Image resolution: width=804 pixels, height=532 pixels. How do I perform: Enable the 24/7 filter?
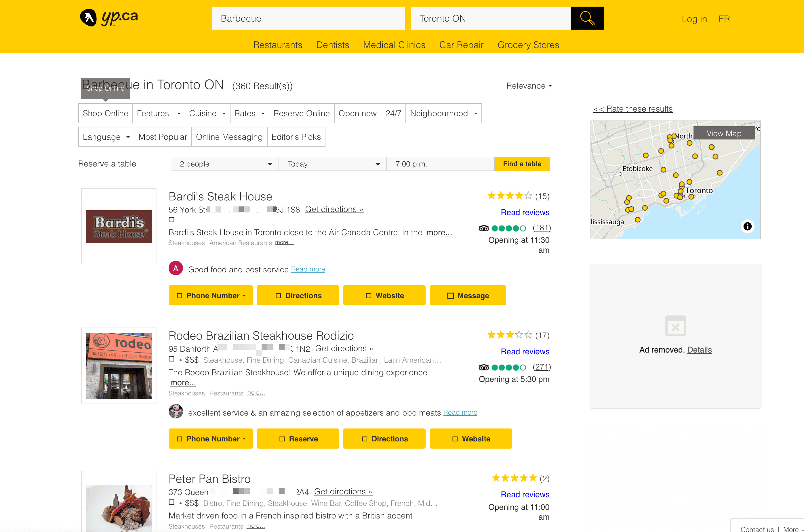point(393,113)
